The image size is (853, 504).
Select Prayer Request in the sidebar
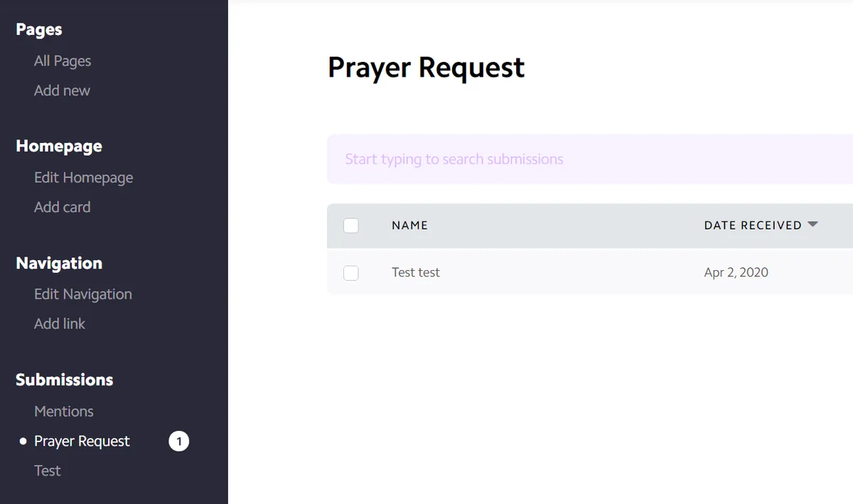82,441
